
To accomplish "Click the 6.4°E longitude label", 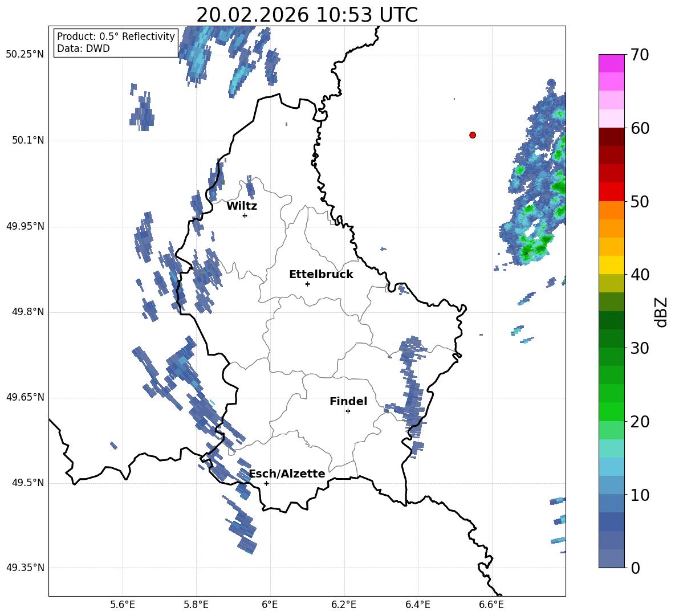I will pos(417,605).
